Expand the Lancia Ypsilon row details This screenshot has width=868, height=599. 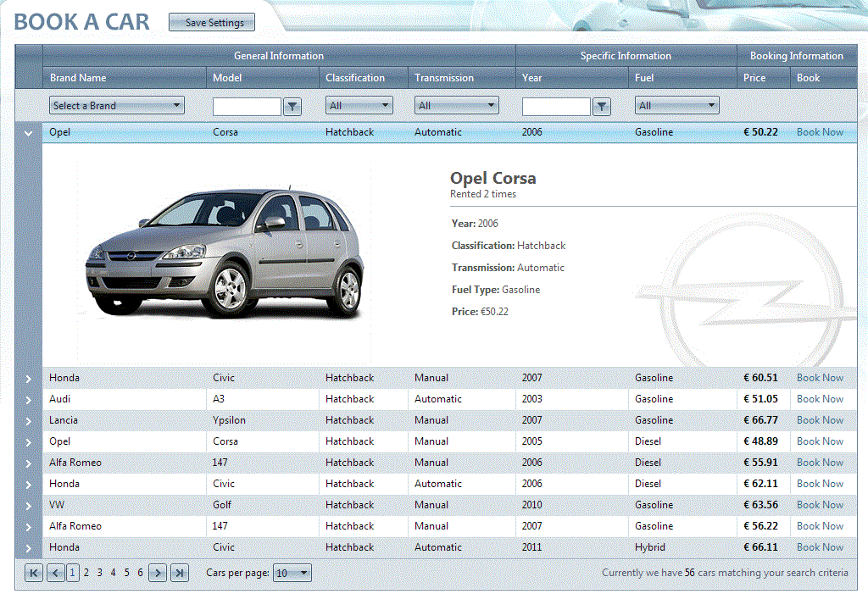point(29,421)
